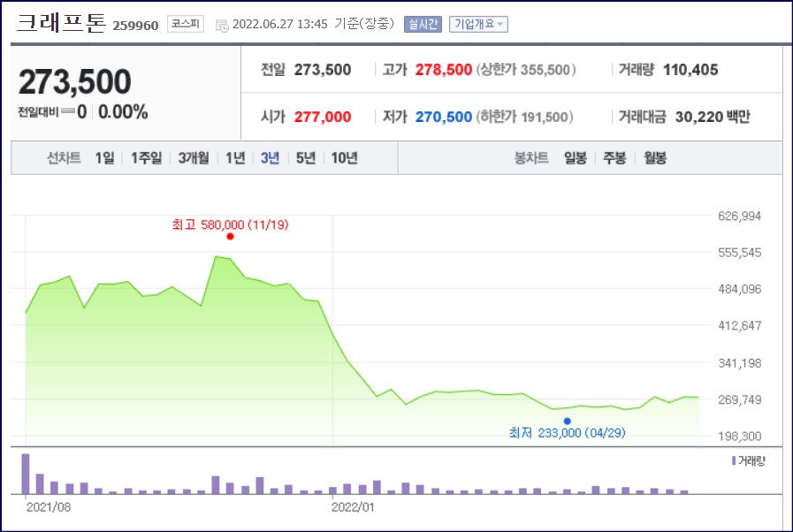Click the 하한가 191,500 text
Image resolution: width=793 pixels, height=532 pixels.
524,118
